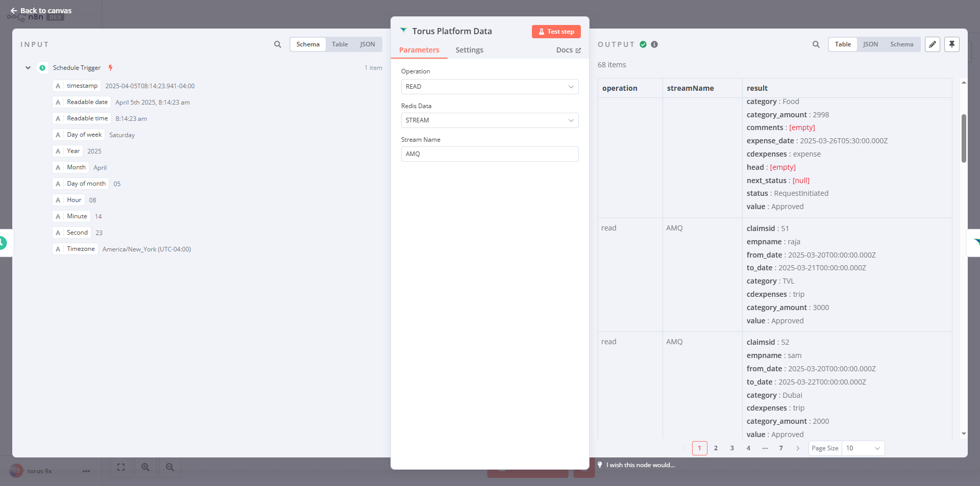
Task: Collapse the Schedule Trigger node tree
Action: [28, 68]
